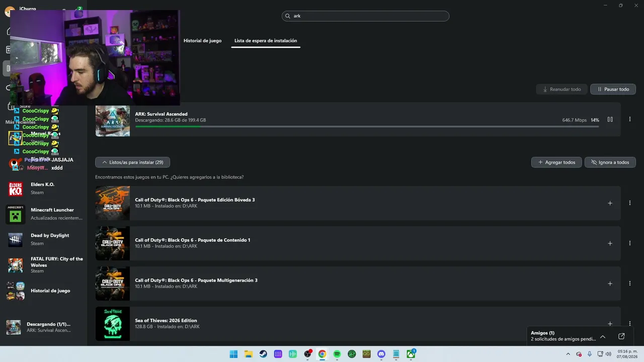644x362 pixels.
Task: Open the Paquete Multigeneración 3 cover art
Action: coord(113,284)
